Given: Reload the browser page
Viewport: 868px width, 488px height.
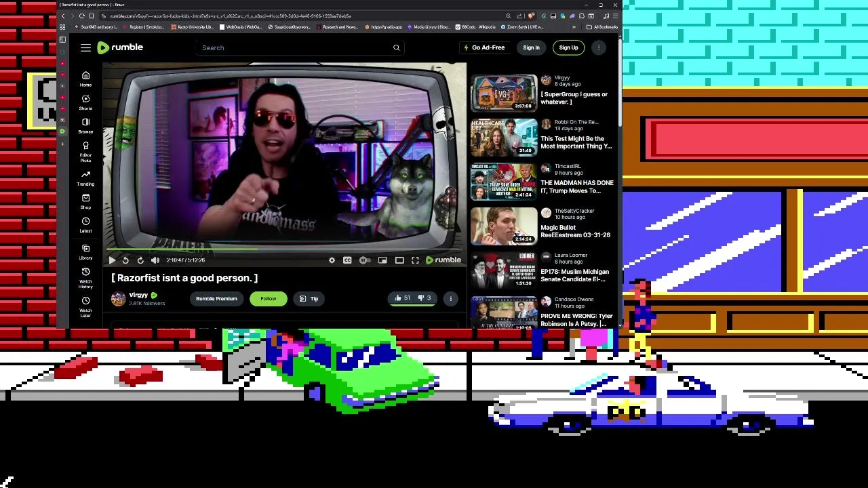Looking at the screenshot, I should (82, 16).
